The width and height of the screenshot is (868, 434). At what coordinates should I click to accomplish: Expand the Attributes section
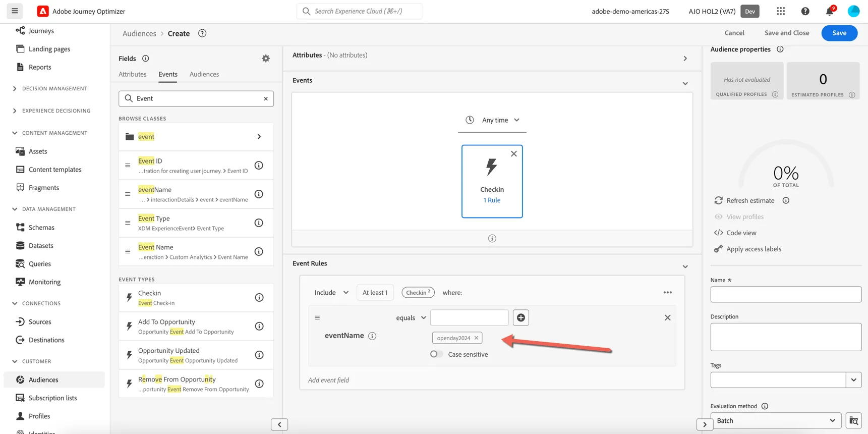point(685,59)
